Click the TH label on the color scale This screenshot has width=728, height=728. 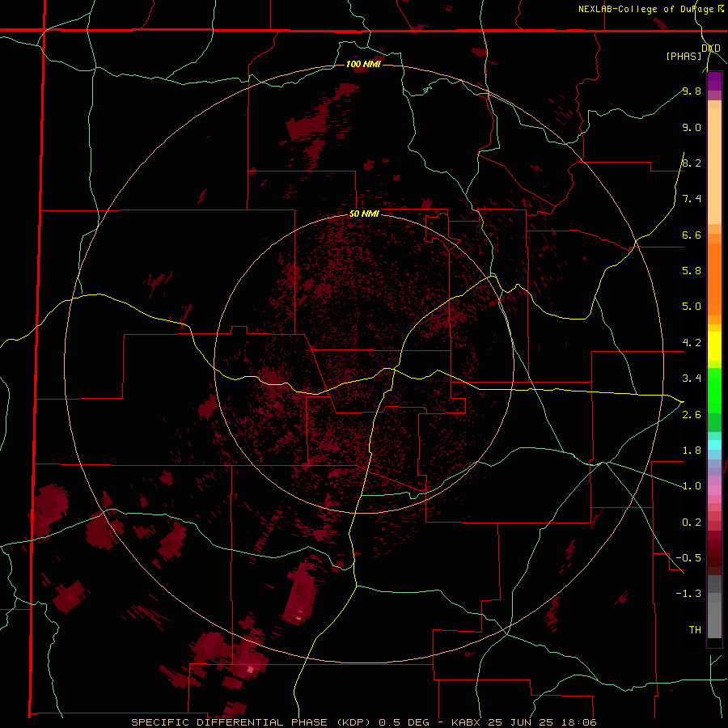click(x=695, y=629)
